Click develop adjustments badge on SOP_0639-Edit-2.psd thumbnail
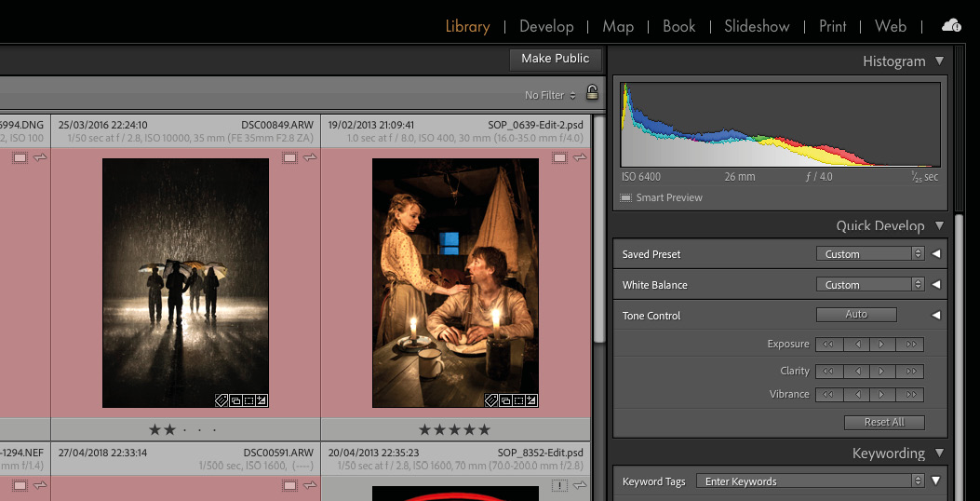Viewport: 980px width, 501px height. pyautogui.click(x=531, y=401)
